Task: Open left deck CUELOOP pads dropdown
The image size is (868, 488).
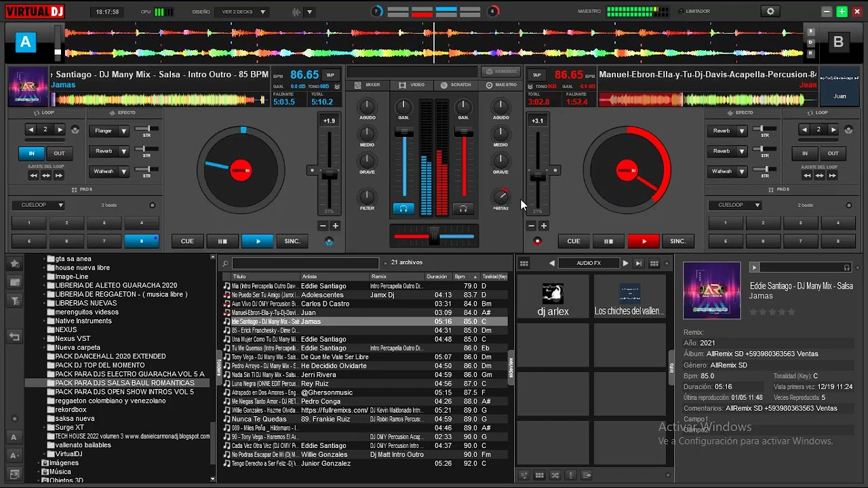Action: (x=38, y=205)
